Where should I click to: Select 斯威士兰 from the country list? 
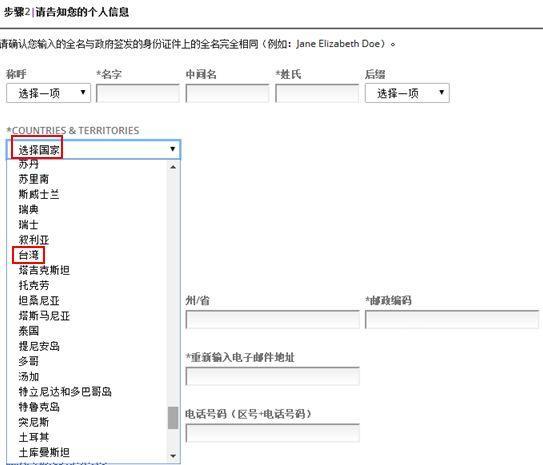pyautogui.click(x=39, y=194)
